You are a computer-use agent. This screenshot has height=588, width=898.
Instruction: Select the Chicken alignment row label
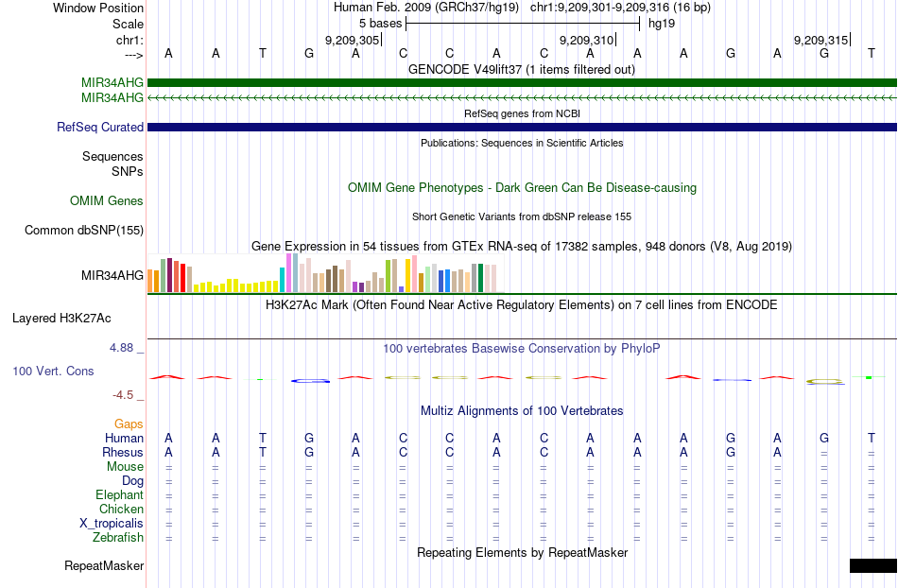click(x=121, y=509)
